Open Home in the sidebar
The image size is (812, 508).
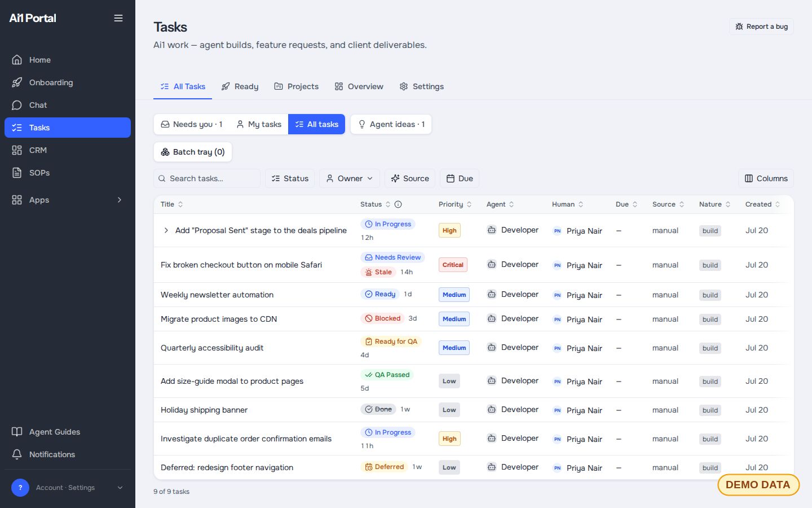(x=68, y=60)
